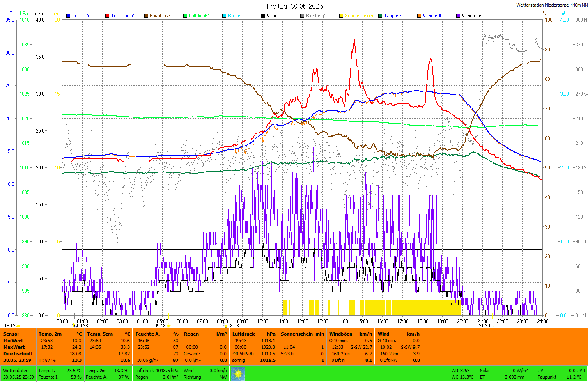Screen dimensions: 588x382
Task: Click the sunset marker at 21:30
Action: (493, 326)
